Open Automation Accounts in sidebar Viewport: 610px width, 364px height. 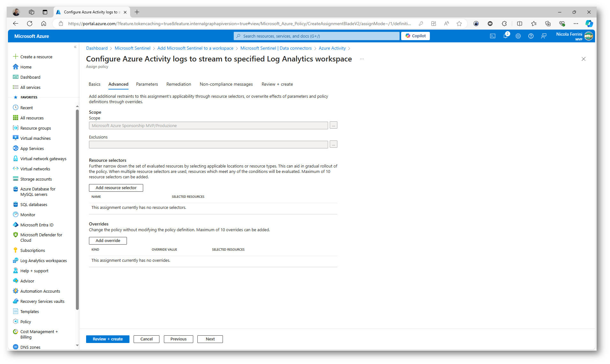(40, 291)
